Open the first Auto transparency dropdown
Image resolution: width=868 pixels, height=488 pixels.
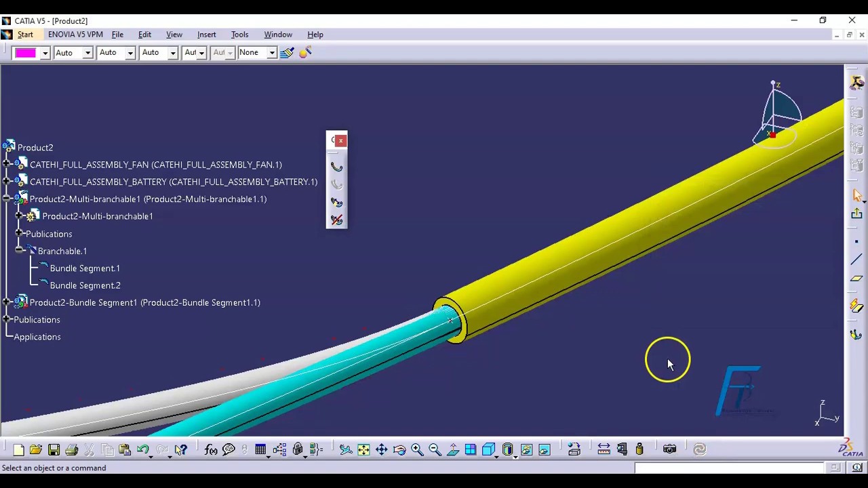coord(87,53)
